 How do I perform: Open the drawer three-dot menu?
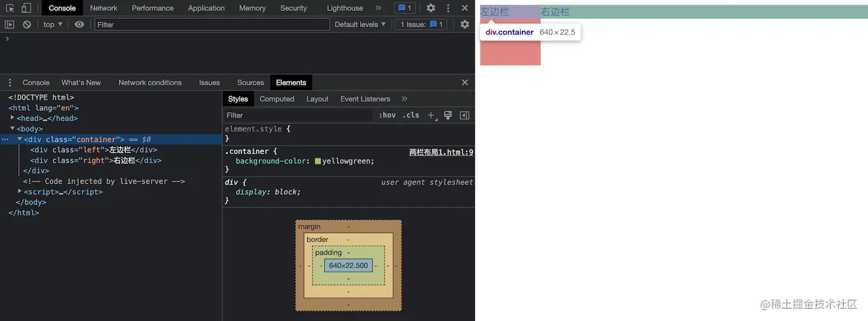tap(10, 82)
